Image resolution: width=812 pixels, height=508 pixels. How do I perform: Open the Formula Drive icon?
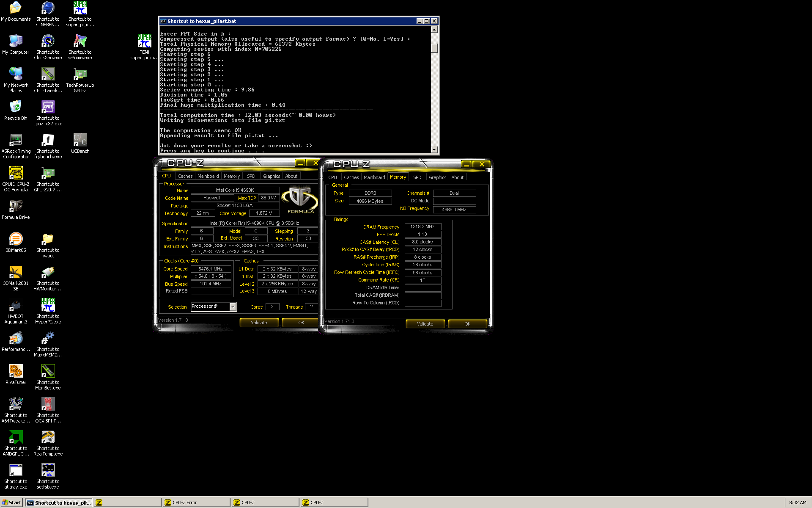[16, 210]
